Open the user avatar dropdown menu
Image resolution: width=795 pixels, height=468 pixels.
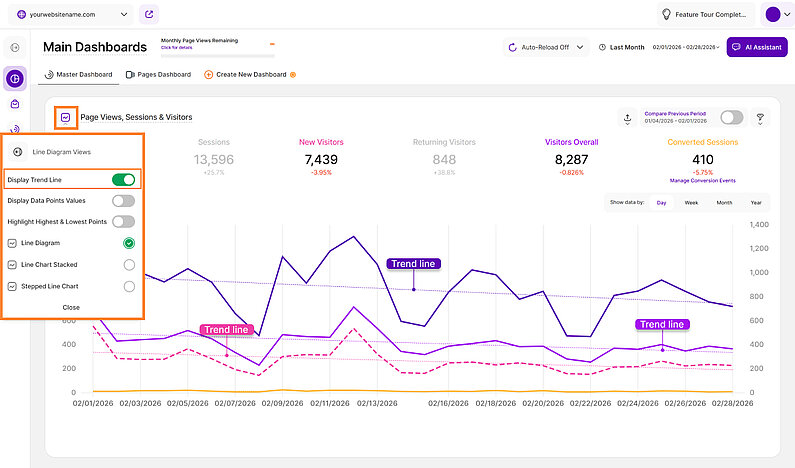[x=776, y=14]
